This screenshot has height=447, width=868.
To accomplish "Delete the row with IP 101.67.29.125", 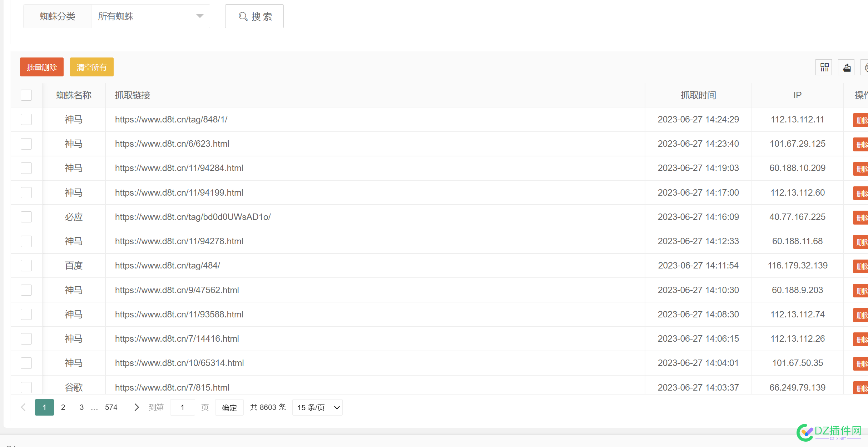I will pos(860,145).
